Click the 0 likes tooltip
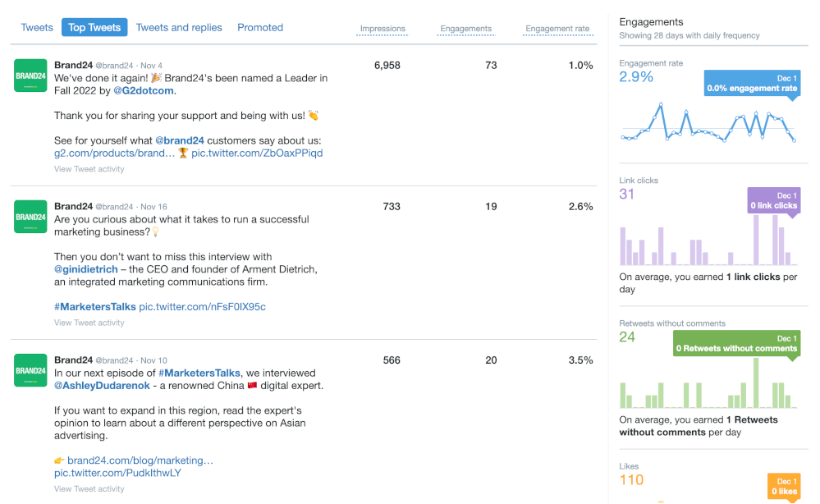The width and height of the screenshot is (820, 504). tap(784, 486)
